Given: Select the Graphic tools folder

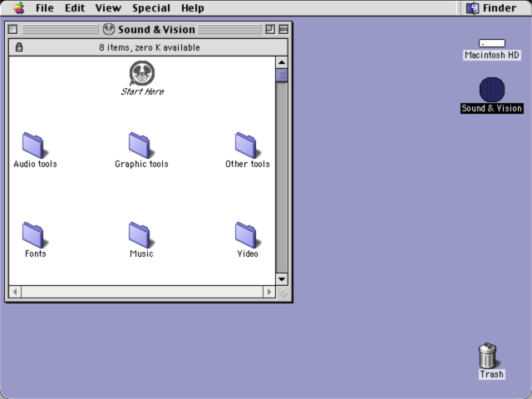Looking at the screenshot, I should pos(141,145).
